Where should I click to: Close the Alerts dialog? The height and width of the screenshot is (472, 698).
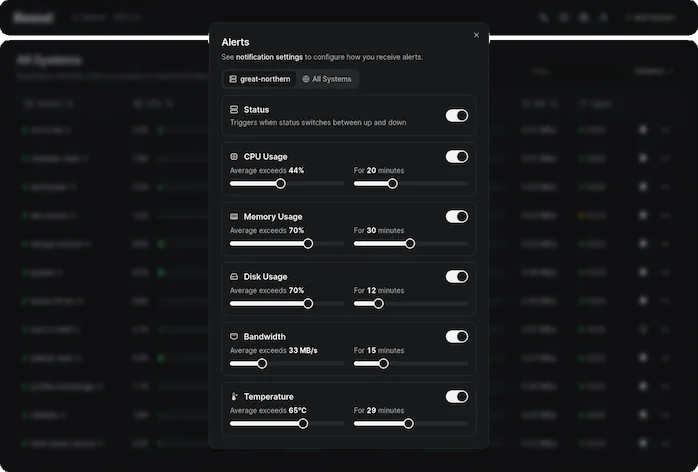pos(476,35)
